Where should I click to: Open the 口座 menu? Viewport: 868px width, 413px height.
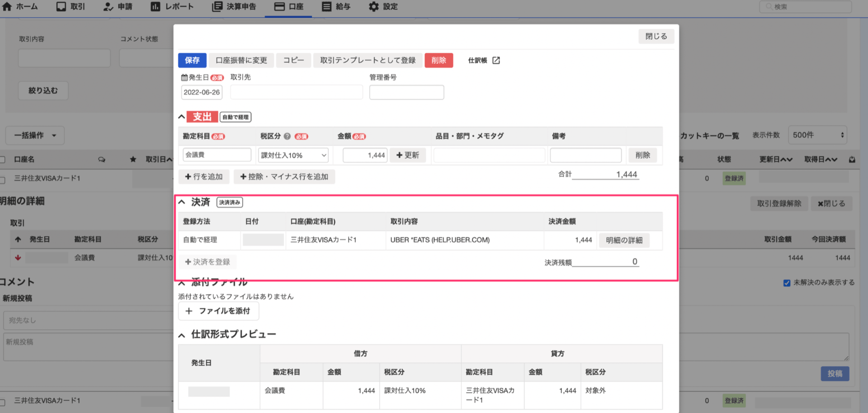pos(288,7)
